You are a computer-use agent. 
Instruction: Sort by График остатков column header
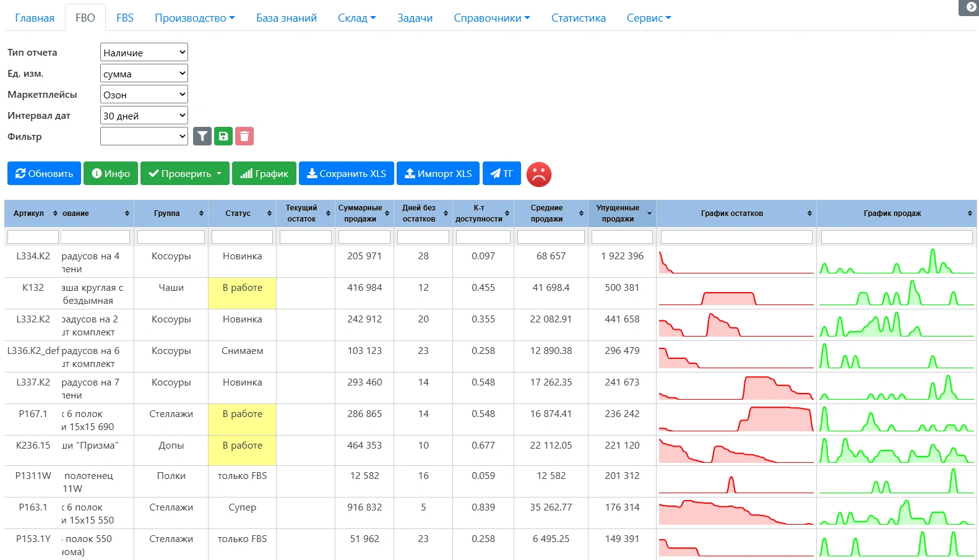(736, 213)
